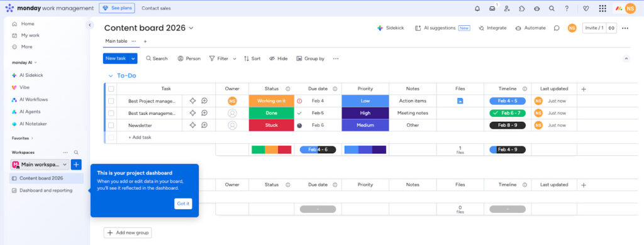Copy board link icon next to Invite
The width and height of the screenshot is (644, 245).
(611, 28)
